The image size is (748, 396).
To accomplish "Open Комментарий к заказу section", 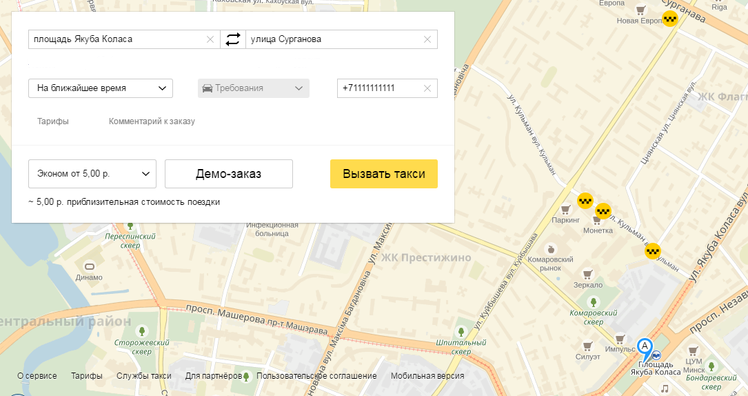I will pyautogui.click(x=152, y=121).
